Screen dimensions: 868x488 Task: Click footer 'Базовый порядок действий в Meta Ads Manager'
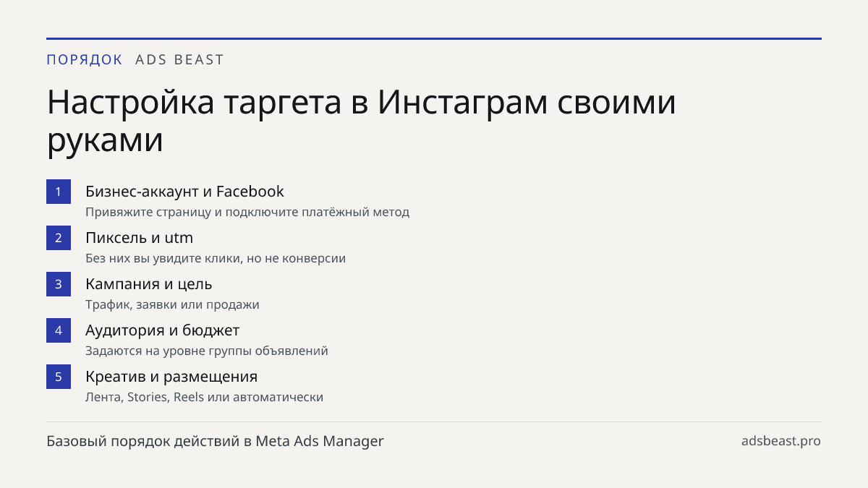point(215,441)
